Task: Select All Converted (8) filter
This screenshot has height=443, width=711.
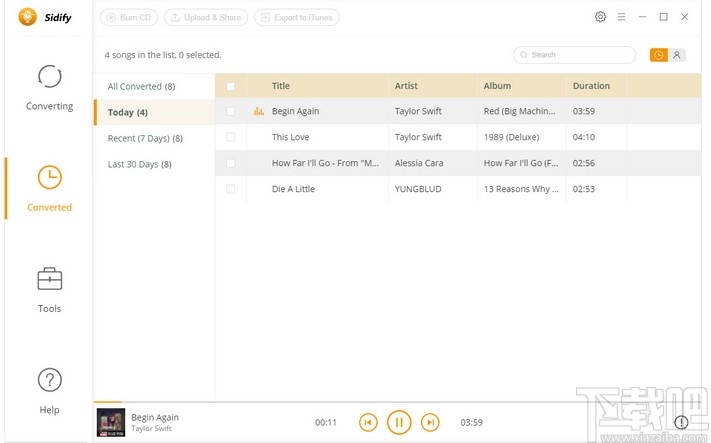Action: pos(155,87)
